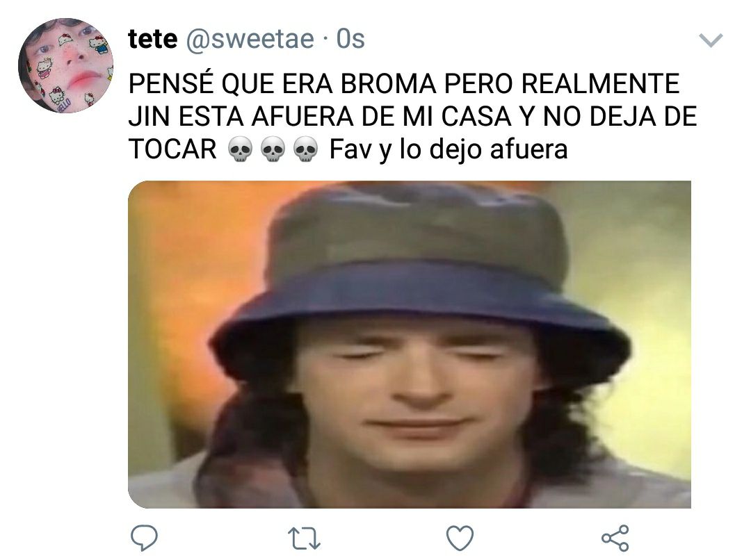Select the first skull emoji
Image resolution: width=751 pixels, height=560 pixels.
239,149
